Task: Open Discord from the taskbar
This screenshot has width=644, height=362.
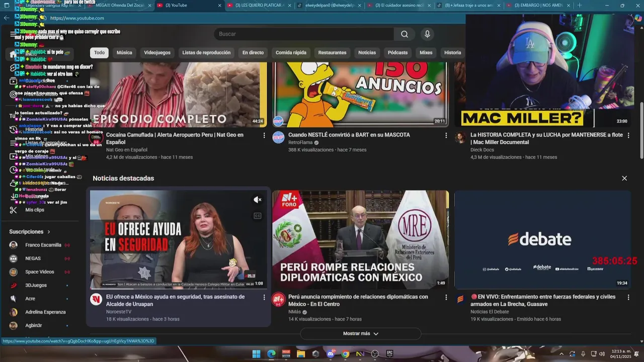Action: [331, 353]
